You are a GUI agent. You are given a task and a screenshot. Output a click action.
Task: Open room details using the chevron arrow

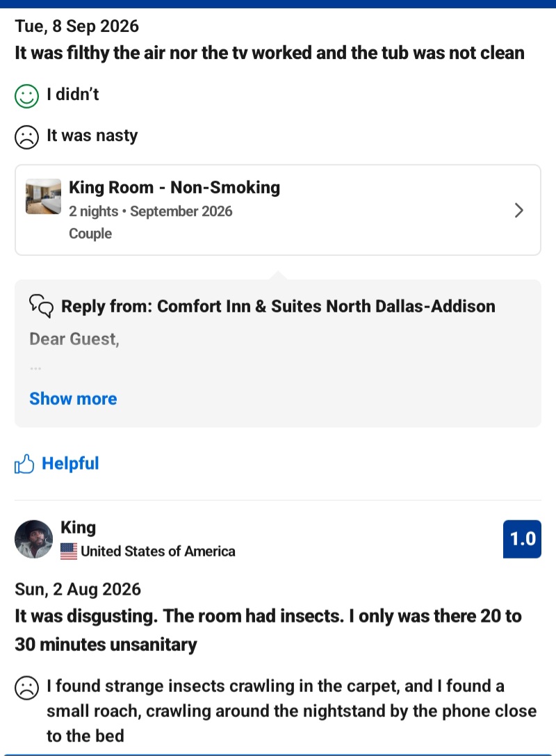tap(519, 210)
